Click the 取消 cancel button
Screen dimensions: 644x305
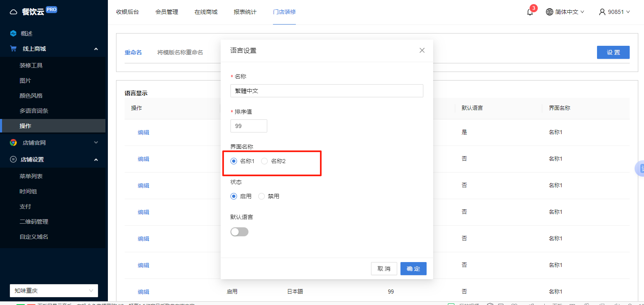click(384, 269)
